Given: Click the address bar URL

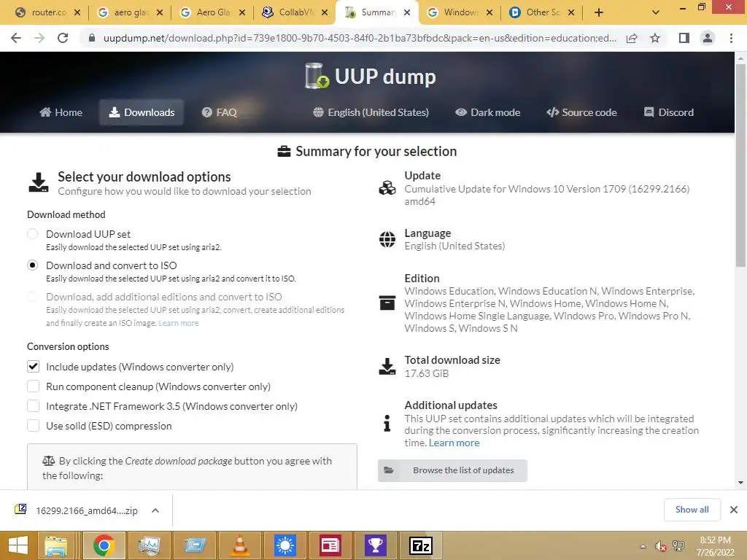Looking at the screenshot, I should coord(360,38).
